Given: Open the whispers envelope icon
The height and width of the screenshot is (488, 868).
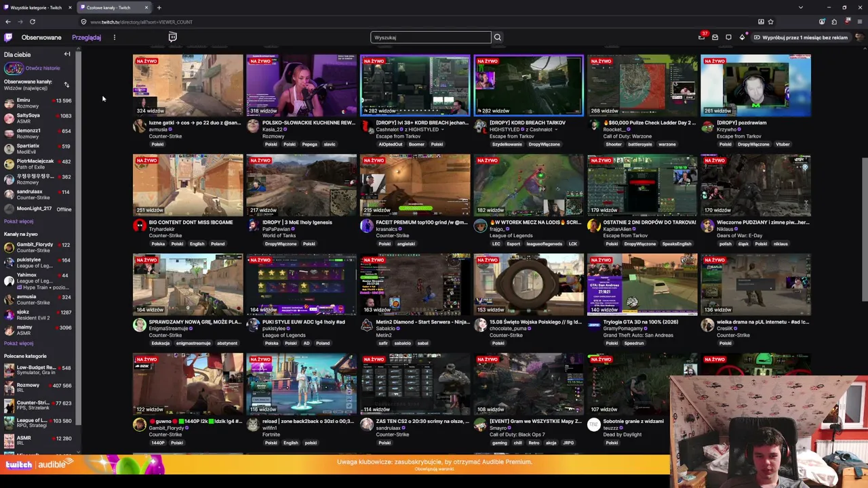Looking at the screenshot, I should (x=715, y=37).
